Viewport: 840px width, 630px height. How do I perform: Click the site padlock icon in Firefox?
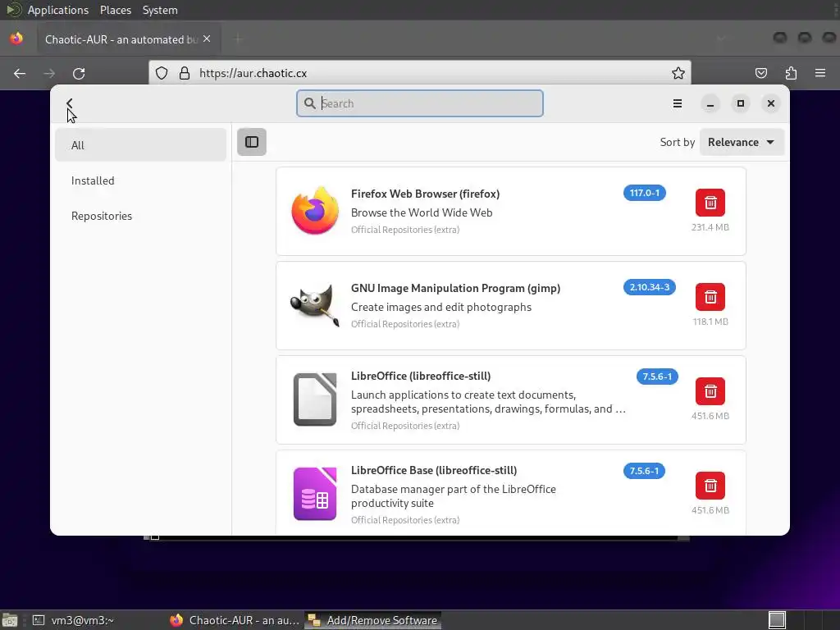(185, 73)
